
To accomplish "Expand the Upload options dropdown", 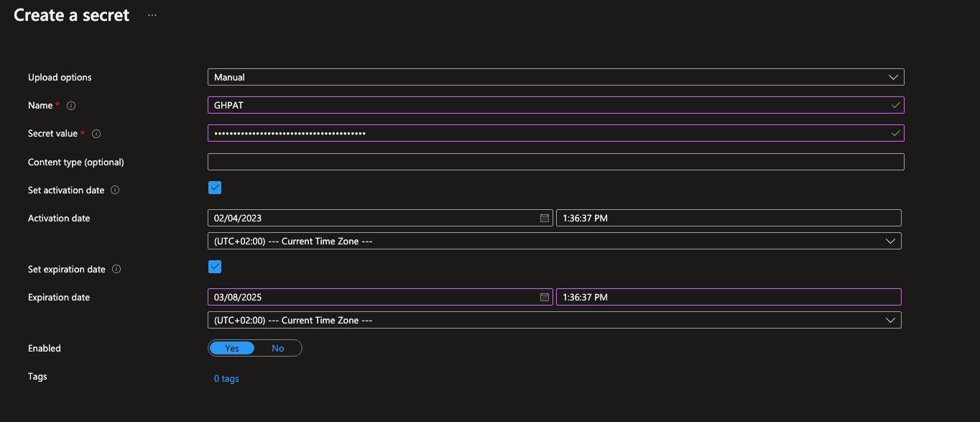I will pos(555,77).
